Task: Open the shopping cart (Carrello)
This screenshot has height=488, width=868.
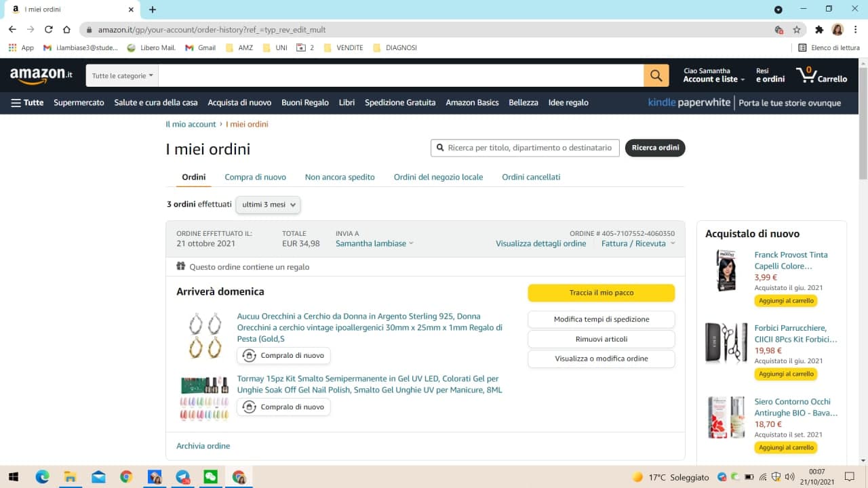Action: [x=821, y=75]
